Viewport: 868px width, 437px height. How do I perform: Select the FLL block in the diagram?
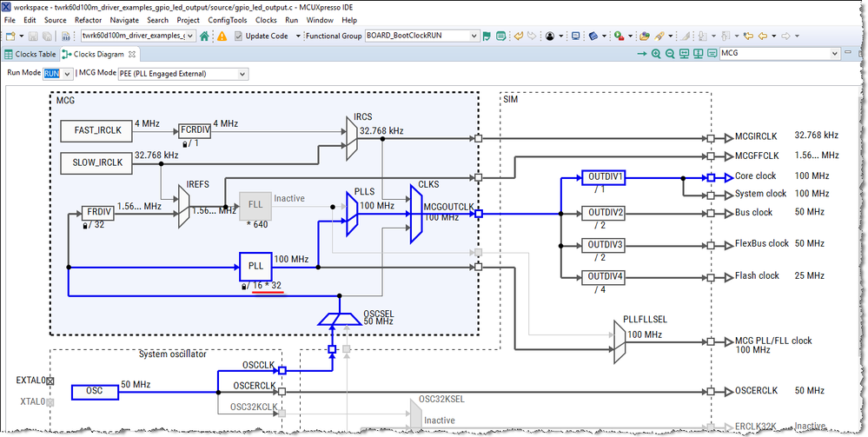point(255,207)
